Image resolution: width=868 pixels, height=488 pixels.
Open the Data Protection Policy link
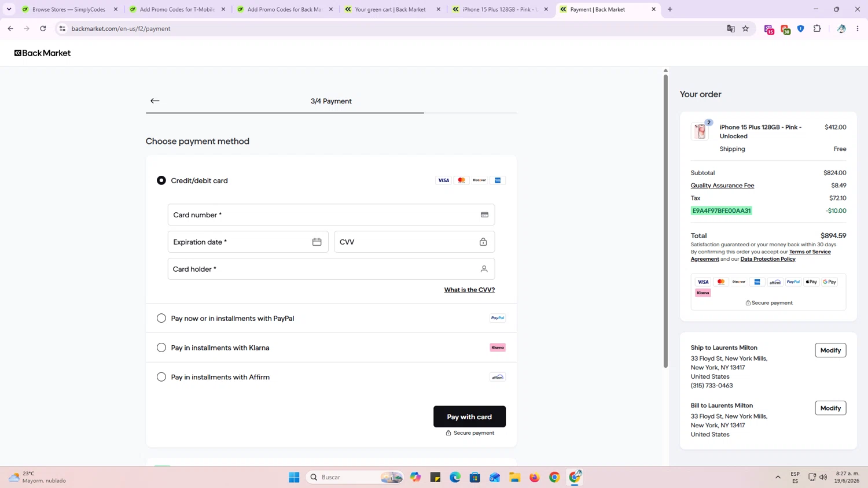768,259
